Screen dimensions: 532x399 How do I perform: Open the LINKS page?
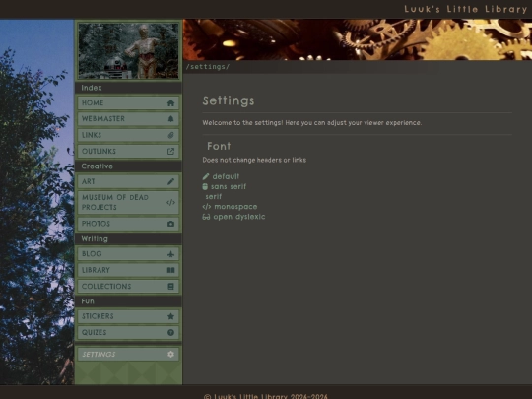128,135
